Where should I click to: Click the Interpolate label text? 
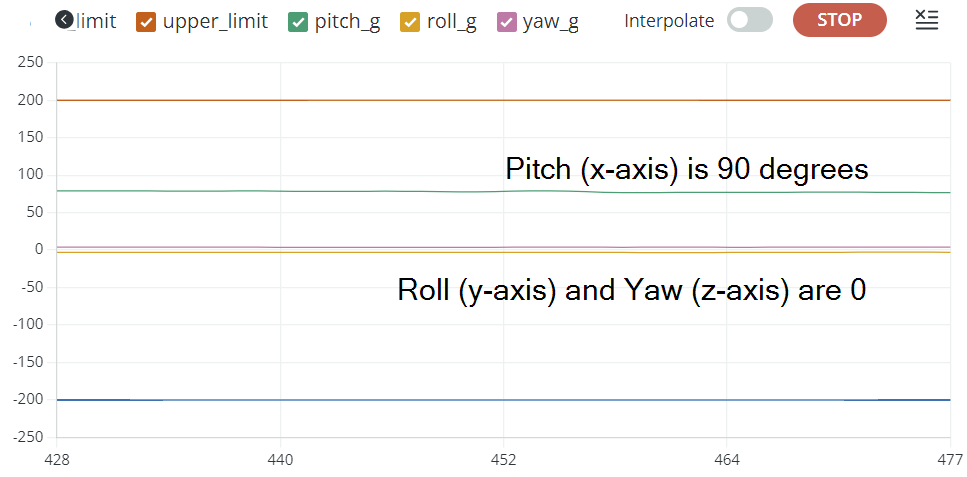(x=669, y=22)
